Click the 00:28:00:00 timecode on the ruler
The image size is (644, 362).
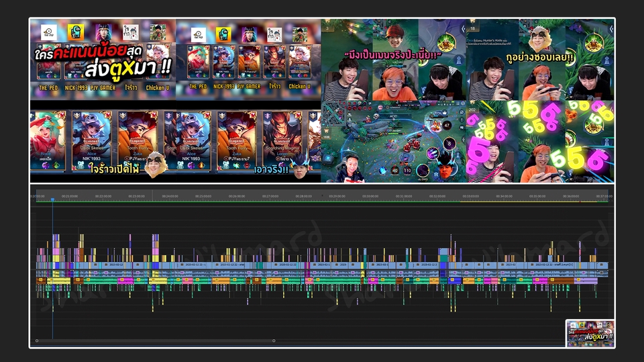coord(303,196)
